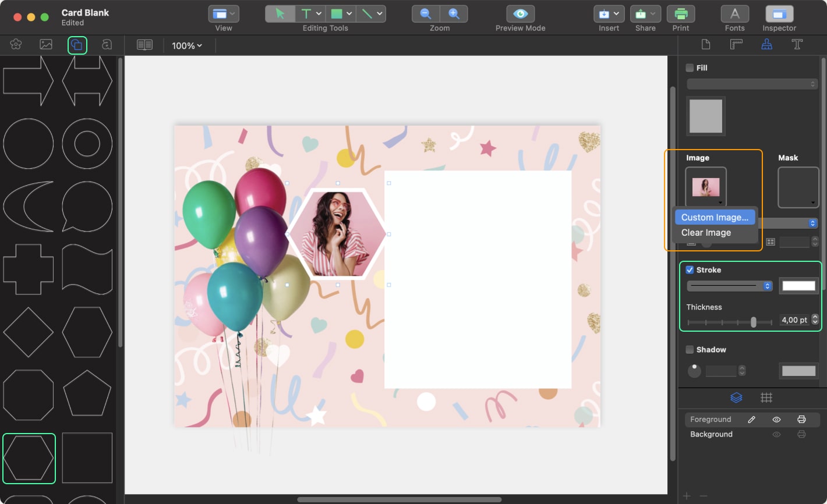Enable the Shadow checkbox
This screenshot has height=504, width=827.
[690, 350]
